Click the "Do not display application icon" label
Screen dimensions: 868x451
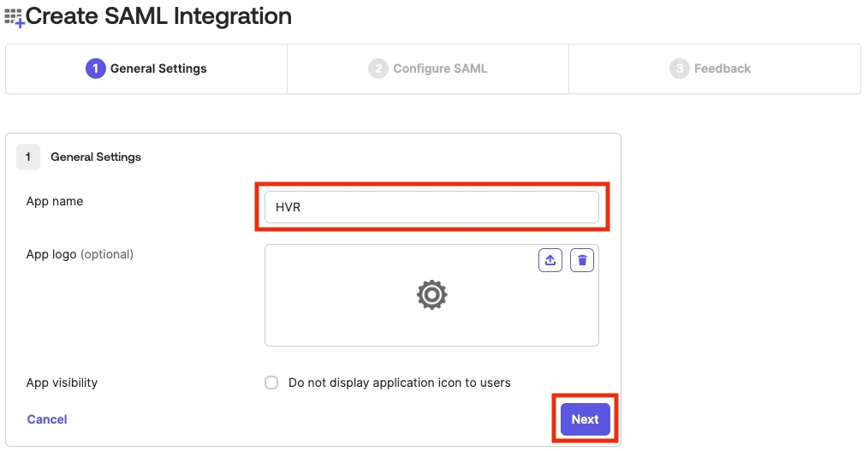click(399, 383)
